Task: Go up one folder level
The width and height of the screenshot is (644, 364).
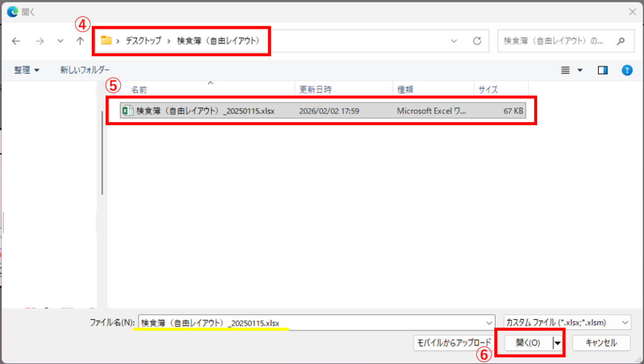Action: pos(80,41)
